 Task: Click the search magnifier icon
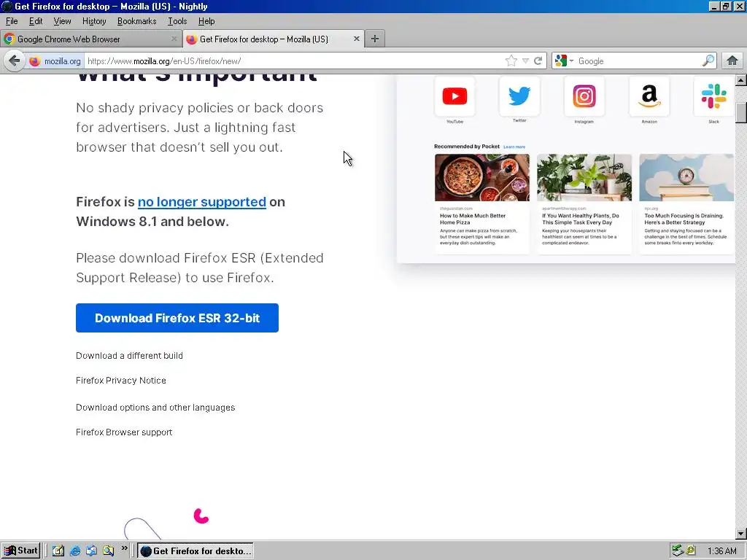click(x=708, y=61)
